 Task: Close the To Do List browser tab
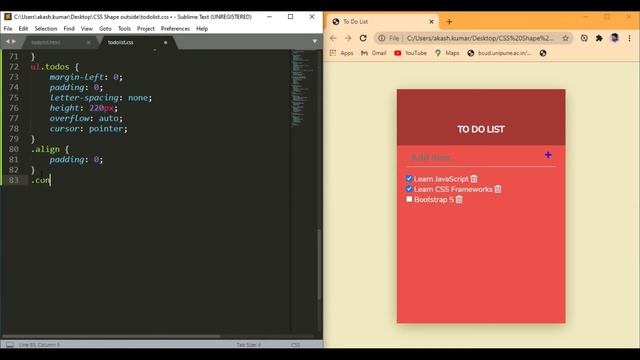point(431,22)
